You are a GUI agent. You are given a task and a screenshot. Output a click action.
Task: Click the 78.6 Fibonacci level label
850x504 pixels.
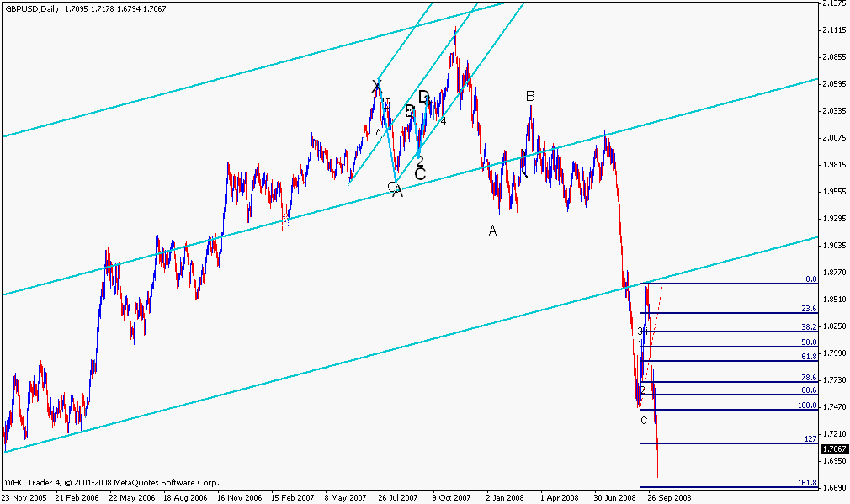click(809, 377)
